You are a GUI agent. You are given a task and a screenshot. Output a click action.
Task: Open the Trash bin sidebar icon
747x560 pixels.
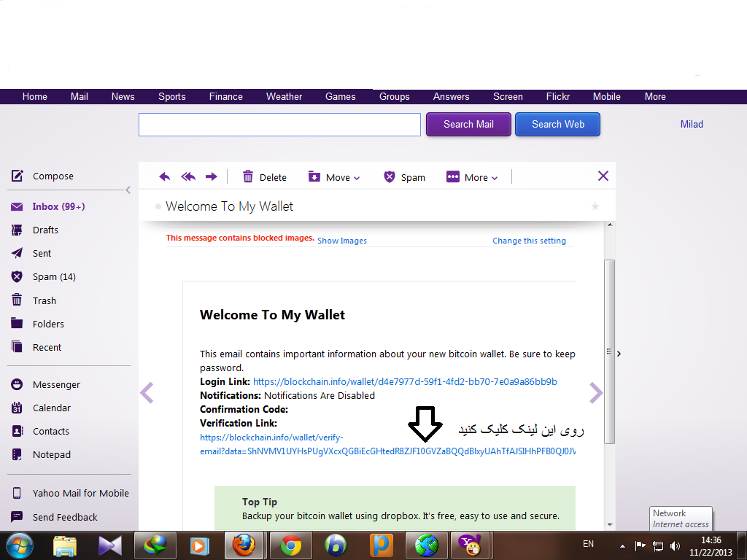click(x=17, y=300)
